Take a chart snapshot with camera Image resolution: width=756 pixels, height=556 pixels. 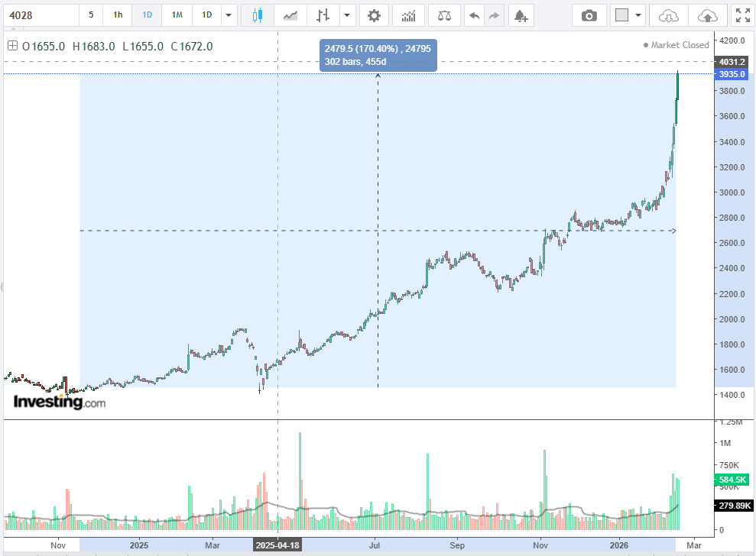click(589, 15)
